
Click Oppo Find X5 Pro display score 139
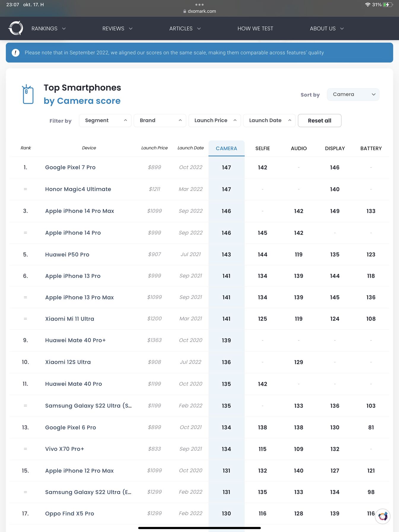coord(335,514)
